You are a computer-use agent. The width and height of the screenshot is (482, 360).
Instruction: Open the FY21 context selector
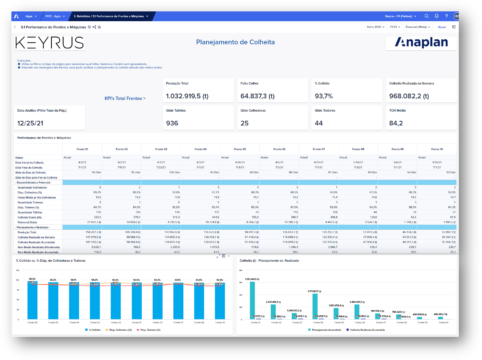click(395, 27)
